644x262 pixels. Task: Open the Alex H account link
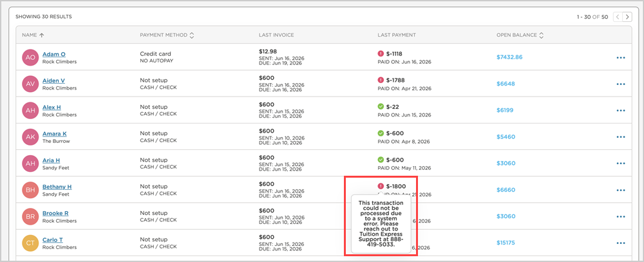[x=52, y=107]
